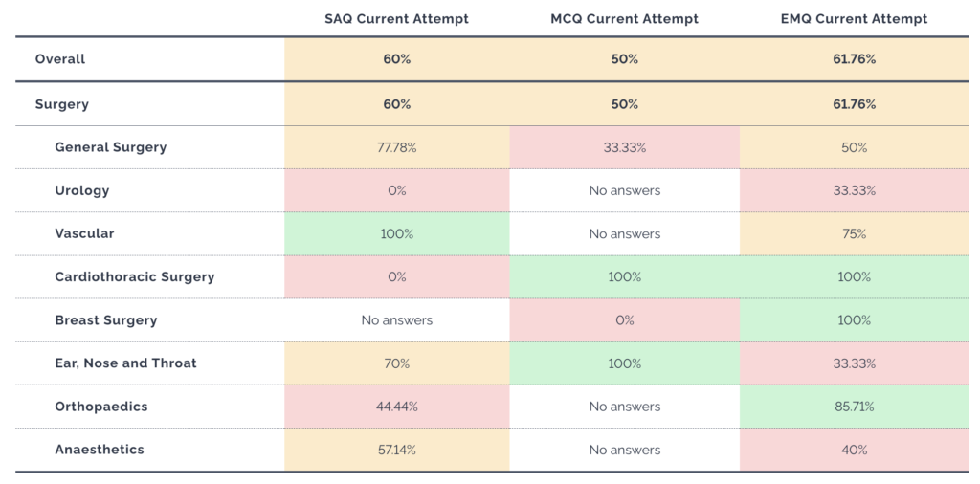Select the Anaesthetics row label
This screenshot has width=980, height=484.
(x=100, y=450)
